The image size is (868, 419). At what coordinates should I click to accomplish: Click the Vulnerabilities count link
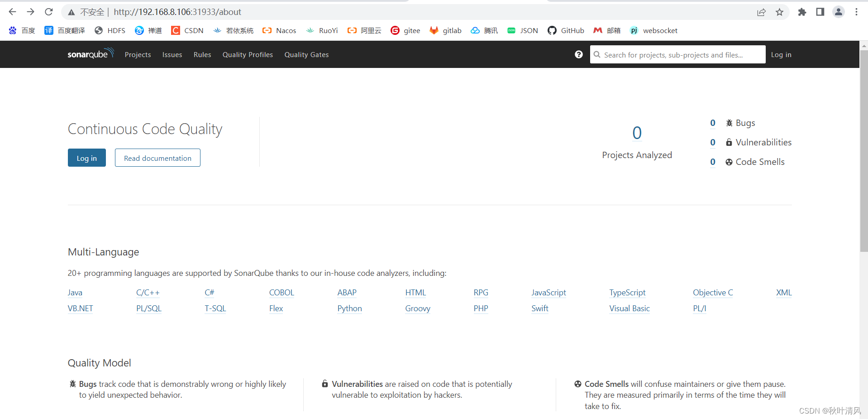tap(713, 142)
